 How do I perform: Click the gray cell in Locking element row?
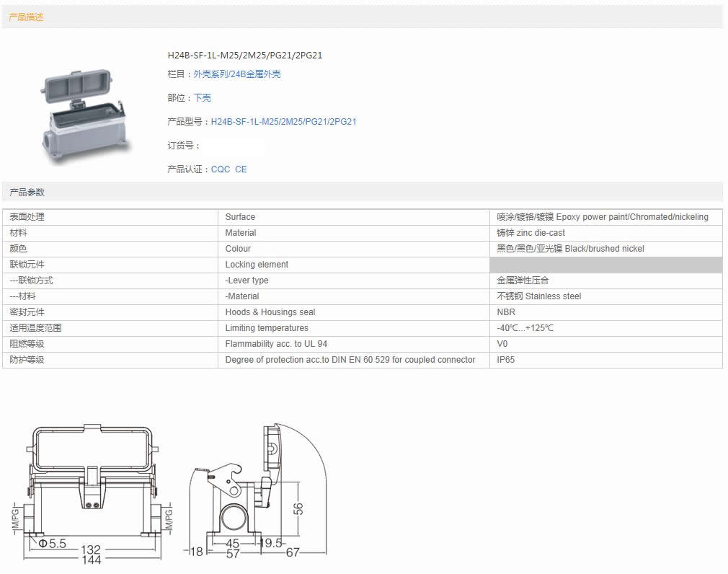coord(605,265)
